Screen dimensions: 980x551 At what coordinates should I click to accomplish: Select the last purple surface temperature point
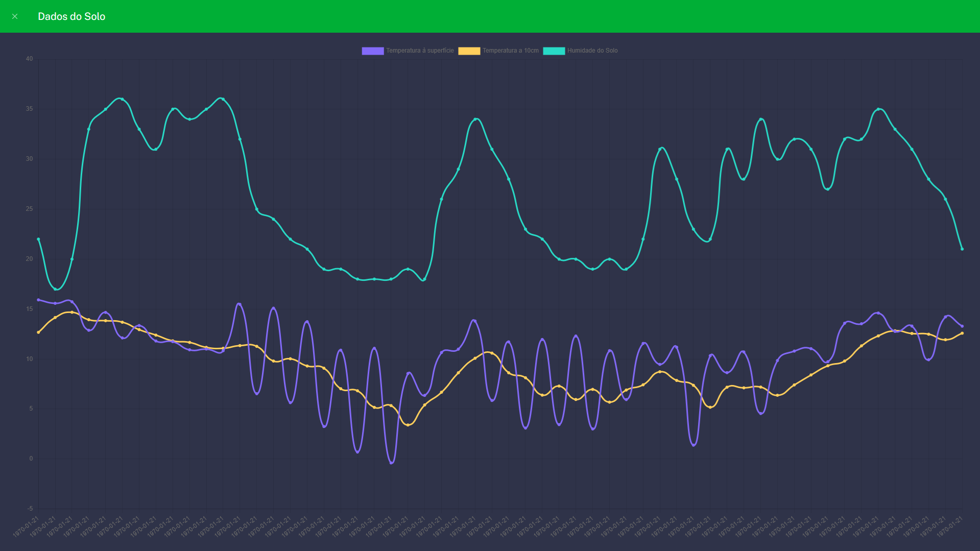click(x=962, y=326)
